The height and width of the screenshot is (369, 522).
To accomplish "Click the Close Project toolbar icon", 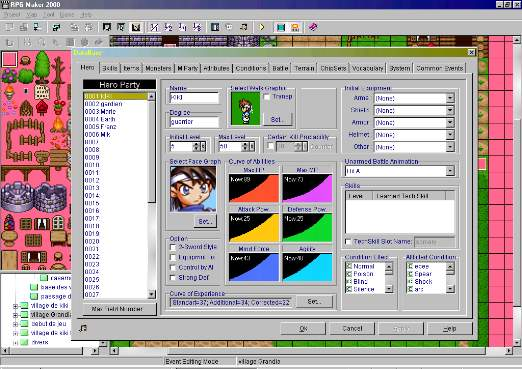I will (37, 27).
